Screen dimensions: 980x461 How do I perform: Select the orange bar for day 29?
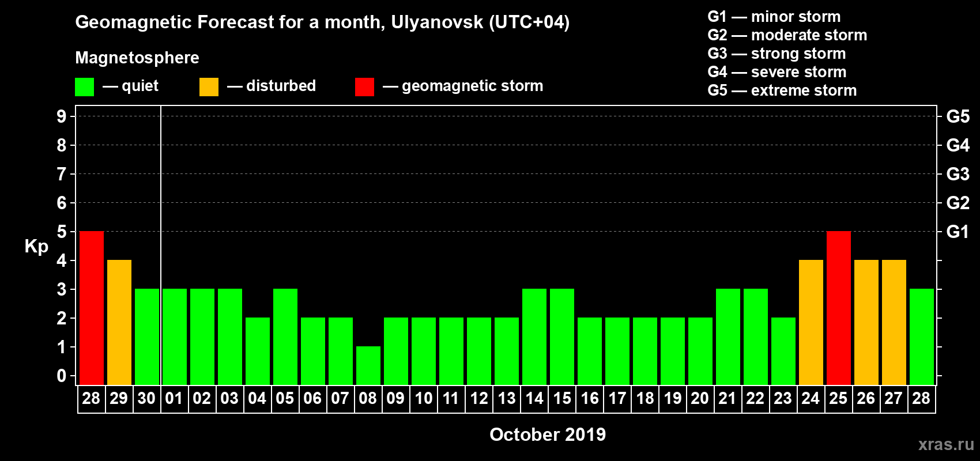tap(119, 322)
